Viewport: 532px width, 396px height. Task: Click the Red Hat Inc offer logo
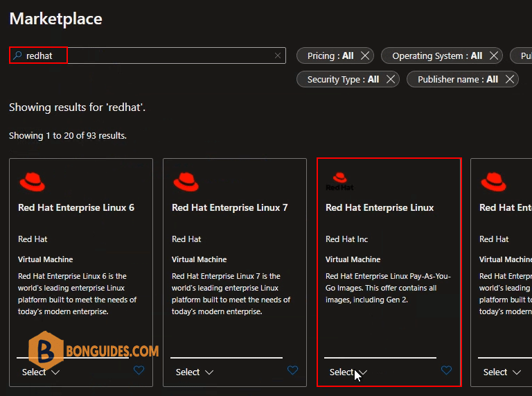pyautogui.click(x=339, y=182)
